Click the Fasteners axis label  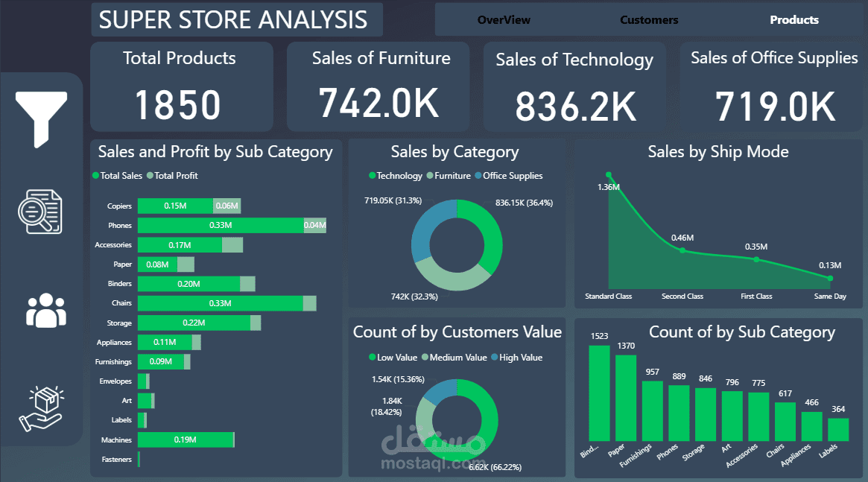click(x=117, y=460)
